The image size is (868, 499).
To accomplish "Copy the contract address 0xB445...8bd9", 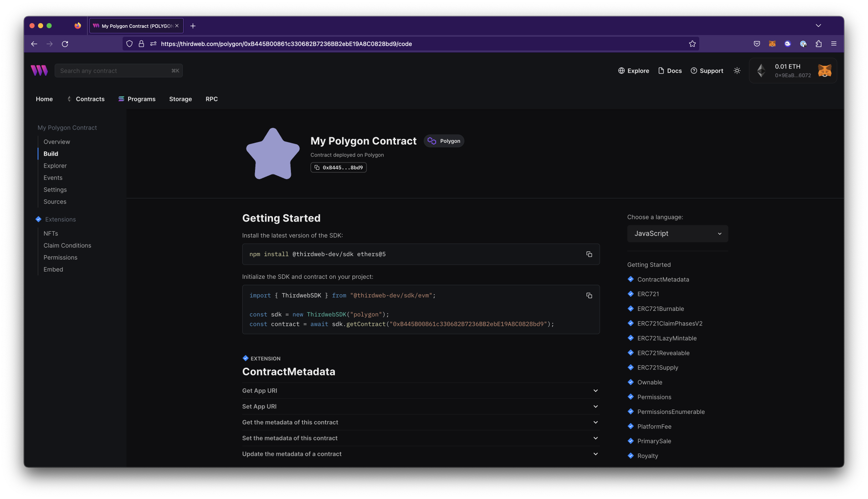I will [x=338, y=167].
